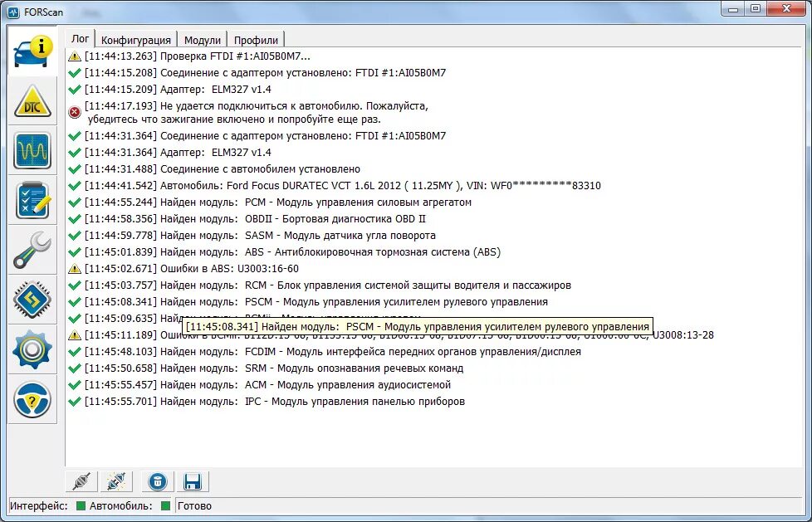The height and width of the screenshot is (522, 812).
Task: Open the DTC trouble codes section
Action: [x=32, y=101]
